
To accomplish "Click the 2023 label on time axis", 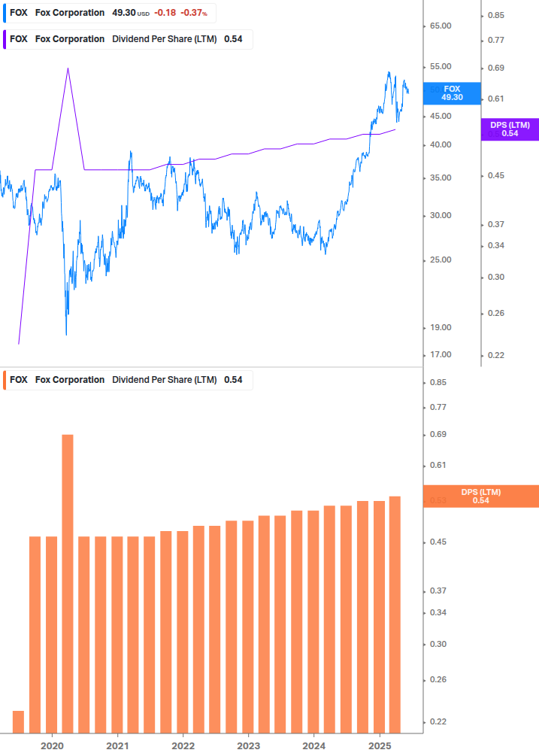I will [249, 746].
